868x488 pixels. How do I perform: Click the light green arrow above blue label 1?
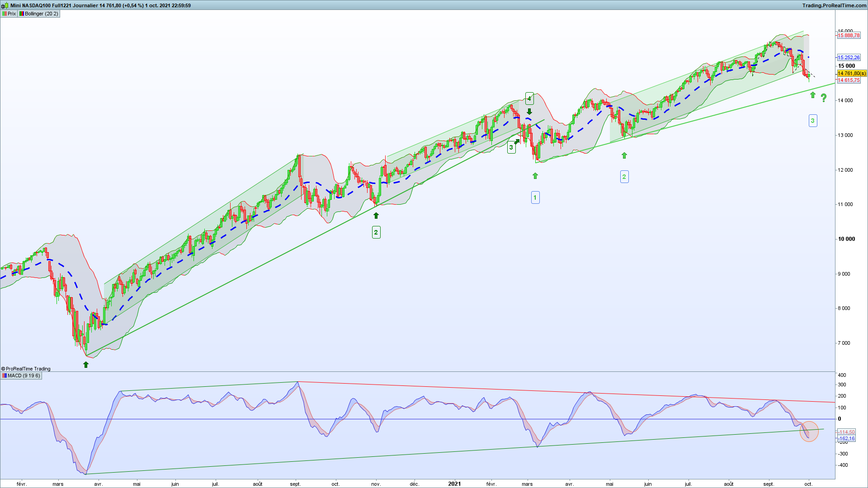[x=535, y=176]
